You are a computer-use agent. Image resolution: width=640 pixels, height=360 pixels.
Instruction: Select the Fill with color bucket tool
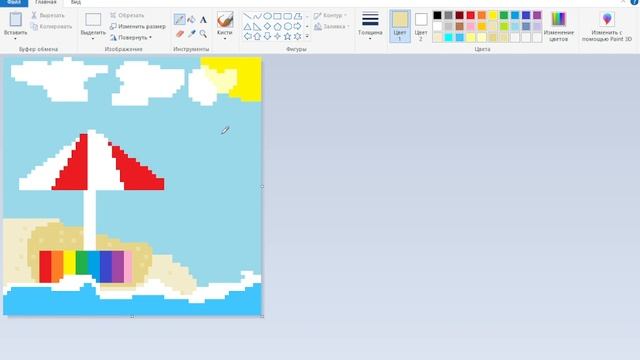(x=191, y=19)
